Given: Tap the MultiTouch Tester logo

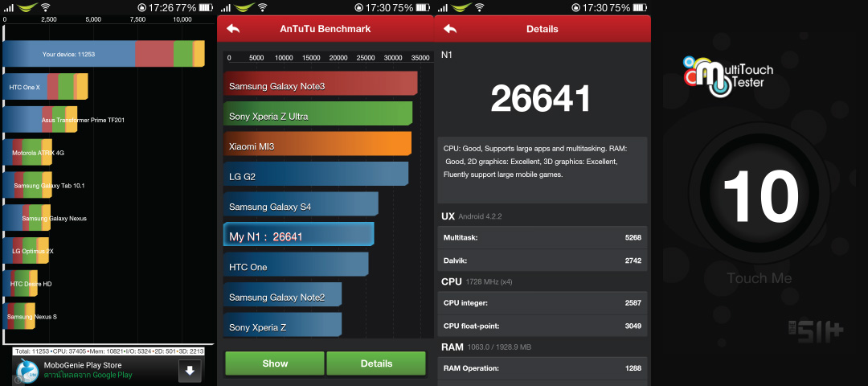Looking at the screenshot, I should point(727,76).
